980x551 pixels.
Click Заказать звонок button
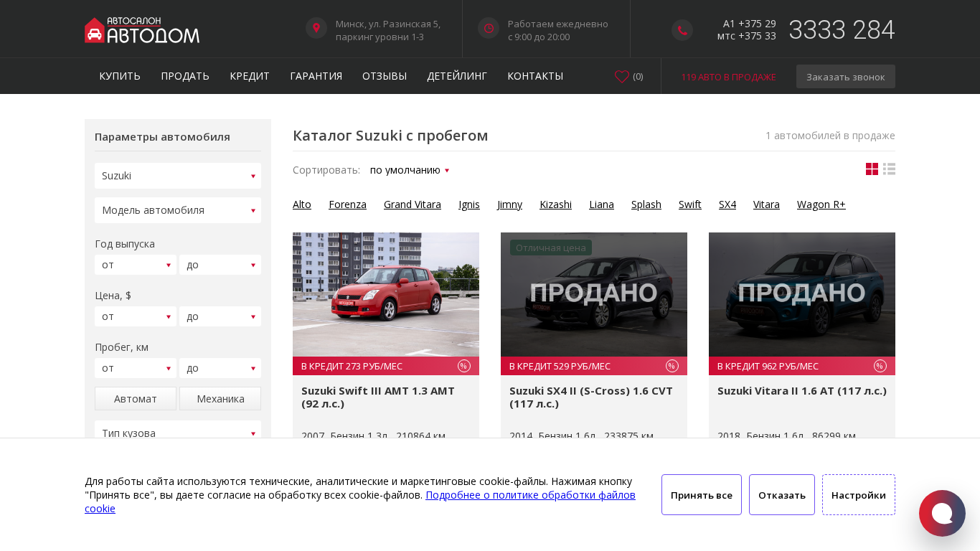[846, 77]
